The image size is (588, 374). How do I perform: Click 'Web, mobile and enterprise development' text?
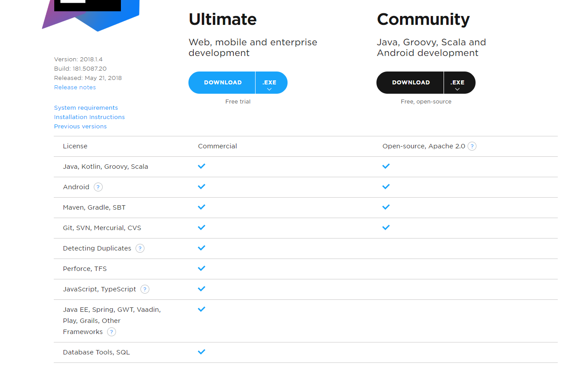tap(253, 48)
